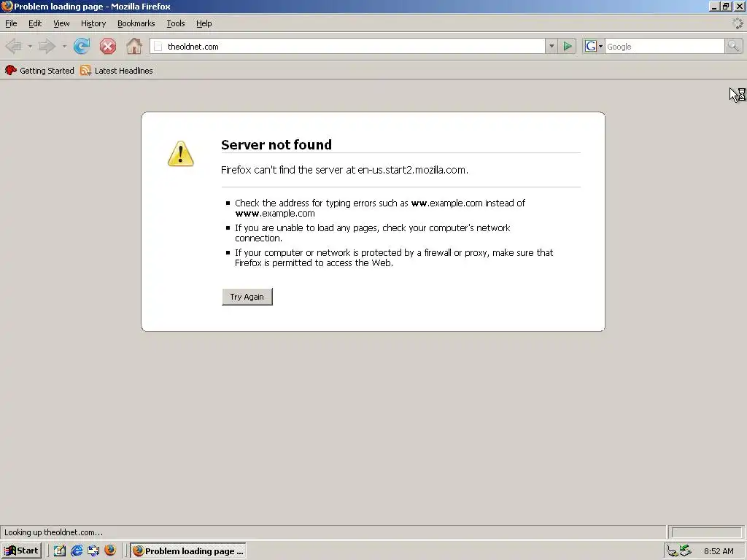Open the Bookmarks menu

pos(136,23)
